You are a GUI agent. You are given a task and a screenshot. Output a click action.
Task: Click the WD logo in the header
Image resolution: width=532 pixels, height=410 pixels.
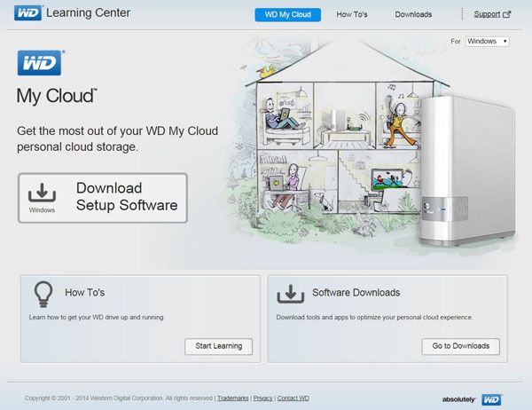pos(28,13)
